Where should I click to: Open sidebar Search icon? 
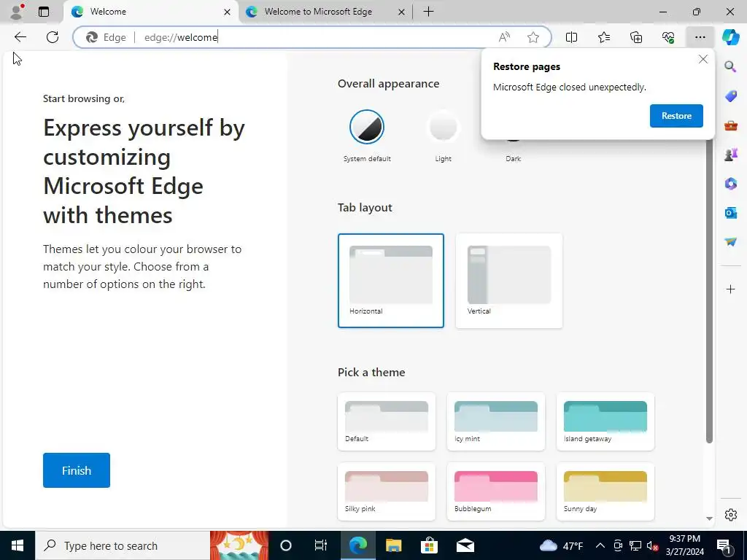(x=730, y=66)
